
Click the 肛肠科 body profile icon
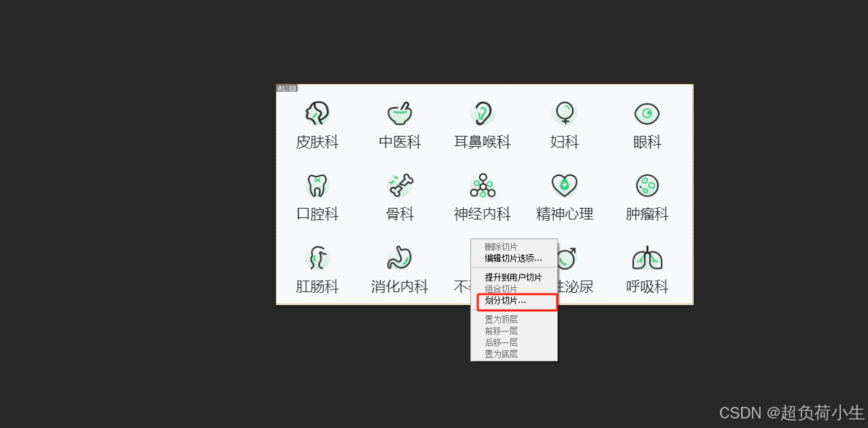click(x=317, y=257)
